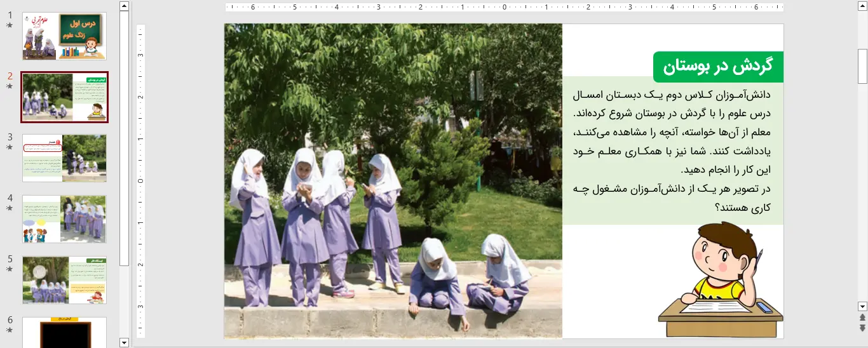Click the main editor vertical scrollbar thumb
The image size is (868, 348).
click(862, 66)
